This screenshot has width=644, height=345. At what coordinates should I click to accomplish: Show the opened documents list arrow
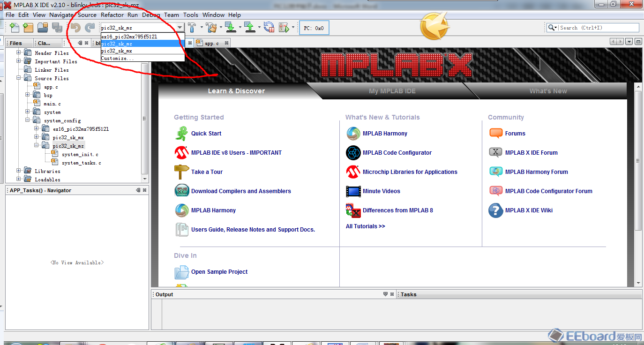point(629,42)
